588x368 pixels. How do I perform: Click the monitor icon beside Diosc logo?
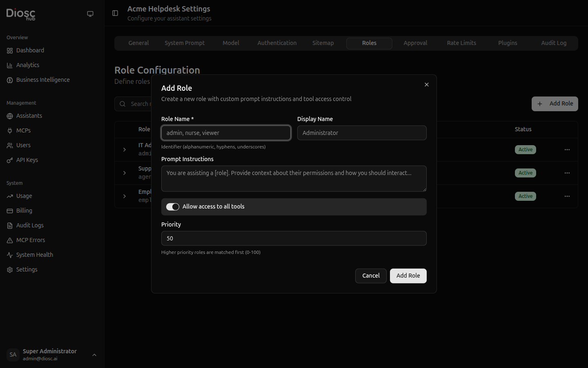pyautogui.click(x=90, y=14)
